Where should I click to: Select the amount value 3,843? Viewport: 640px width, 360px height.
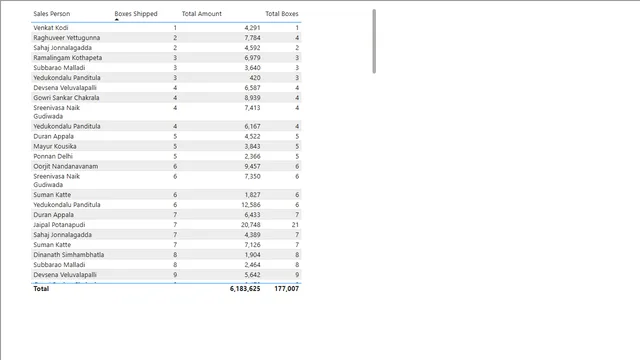(x=252, y=146)
